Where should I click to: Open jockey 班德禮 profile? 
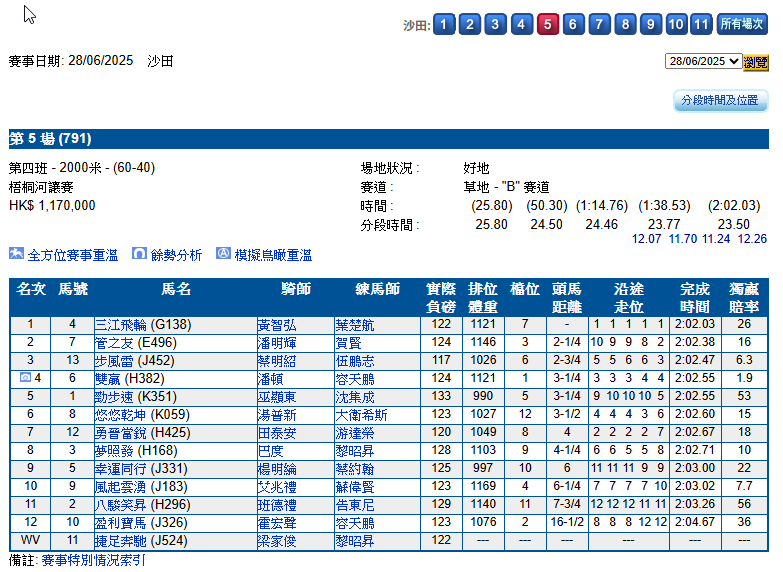coord(277,505)
